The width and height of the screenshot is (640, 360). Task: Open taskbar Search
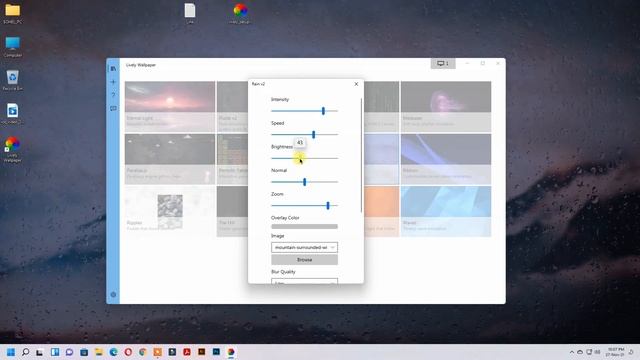click(x=25, y=352)
